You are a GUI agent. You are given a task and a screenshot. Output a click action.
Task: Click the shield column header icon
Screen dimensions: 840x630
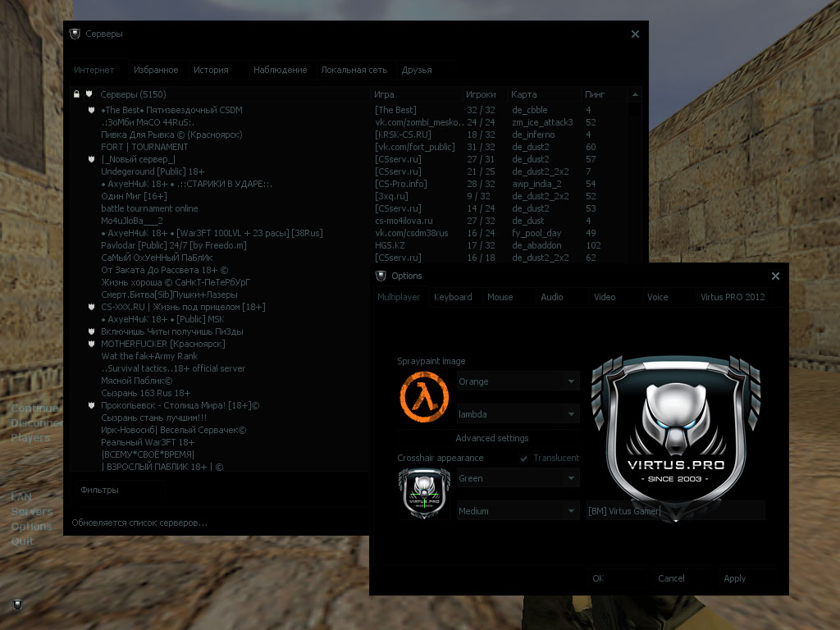point(89,94)
